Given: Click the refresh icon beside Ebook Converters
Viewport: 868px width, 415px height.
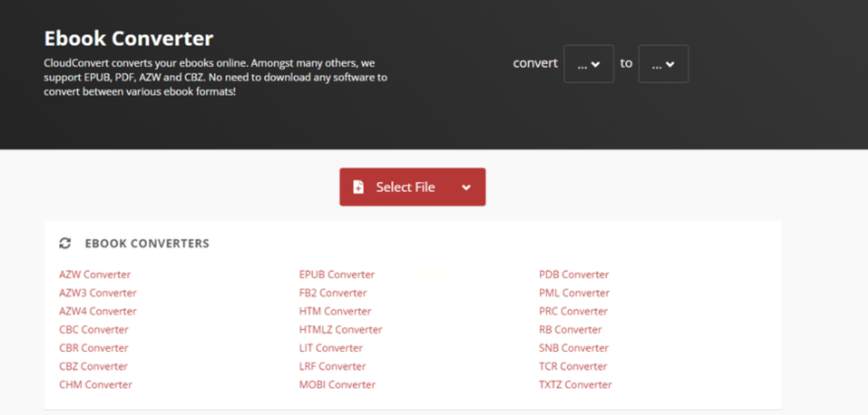Looking at the screenshot, I should (x=65, y=243).
